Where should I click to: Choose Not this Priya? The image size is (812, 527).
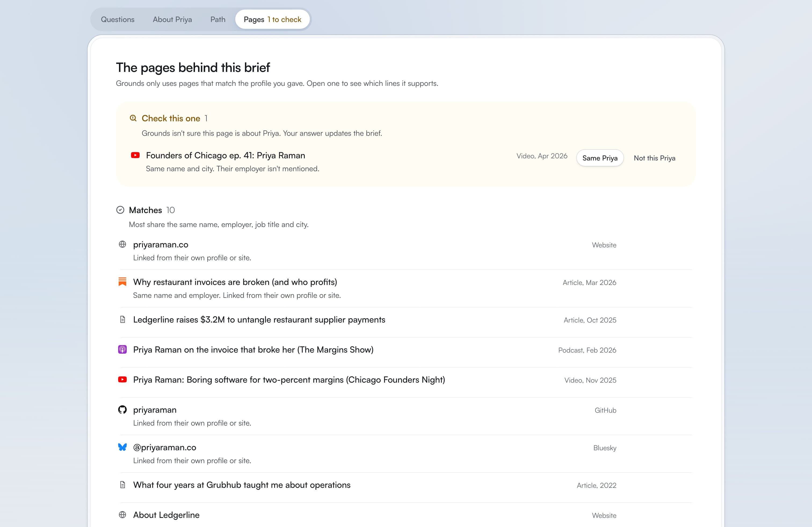click(654, 158)
